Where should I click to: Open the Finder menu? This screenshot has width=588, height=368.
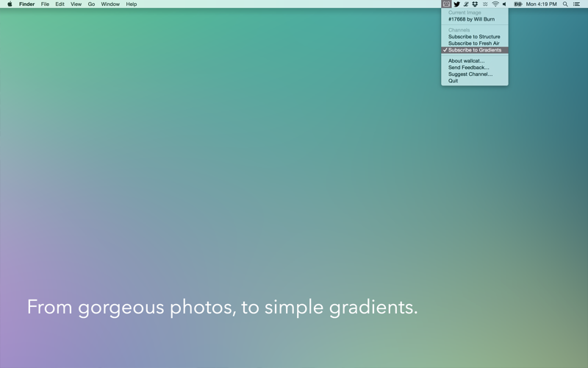tap(27, 4)
